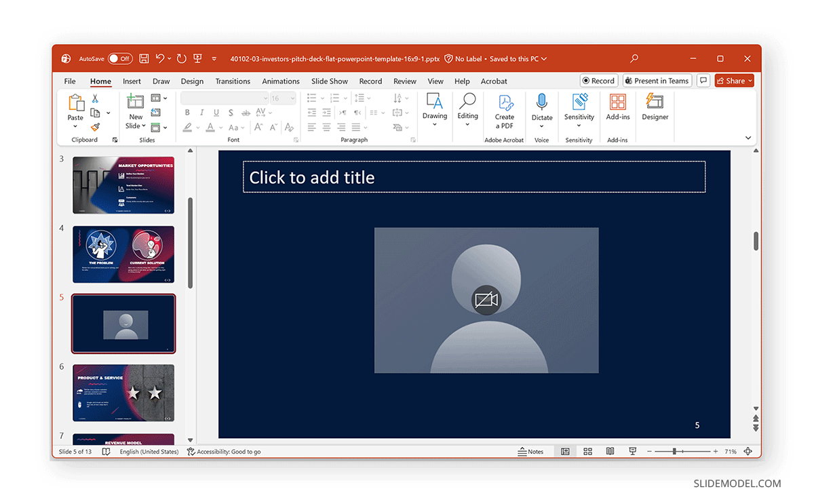Click the Record button

599,80
